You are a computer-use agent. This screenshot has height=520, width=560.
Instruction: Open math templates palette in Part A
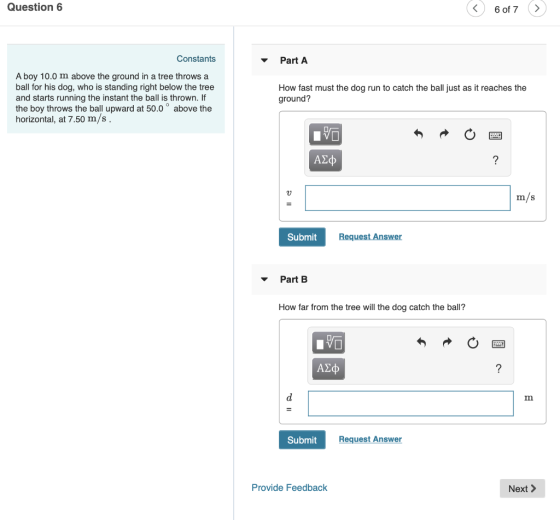(x=325, y=134)
